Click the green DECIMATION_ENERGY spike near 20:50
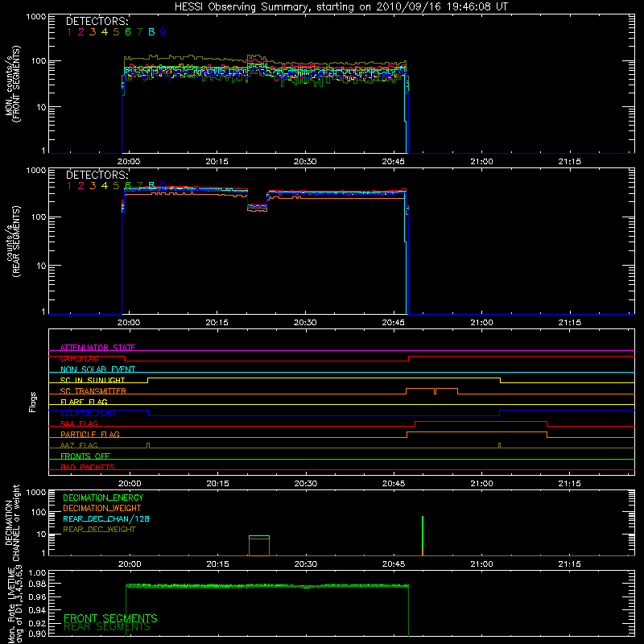644x644 pixels. click(423, 532)
